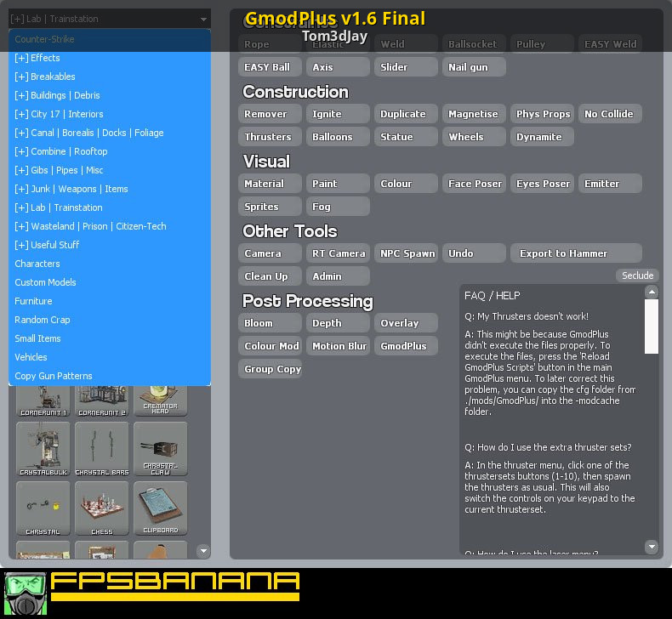Activate the Motion Blur post-processing button
Viewport: 672px width, 619px height.
tap(339, 346)
